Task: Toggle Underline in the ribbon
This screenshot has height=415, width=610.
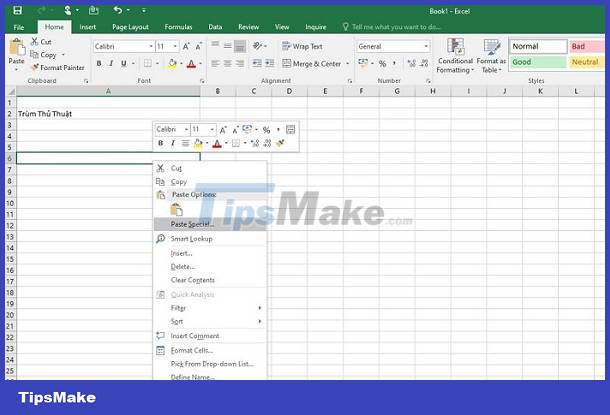Action: 124,63
